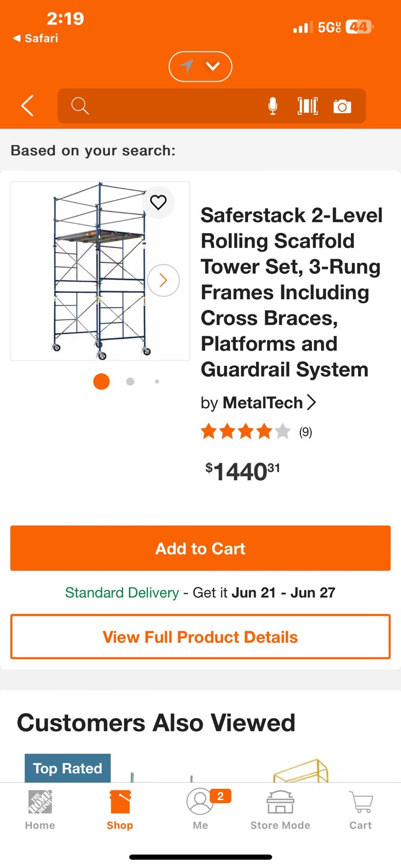Select the second image carousel dot

(x=130, y=382)
